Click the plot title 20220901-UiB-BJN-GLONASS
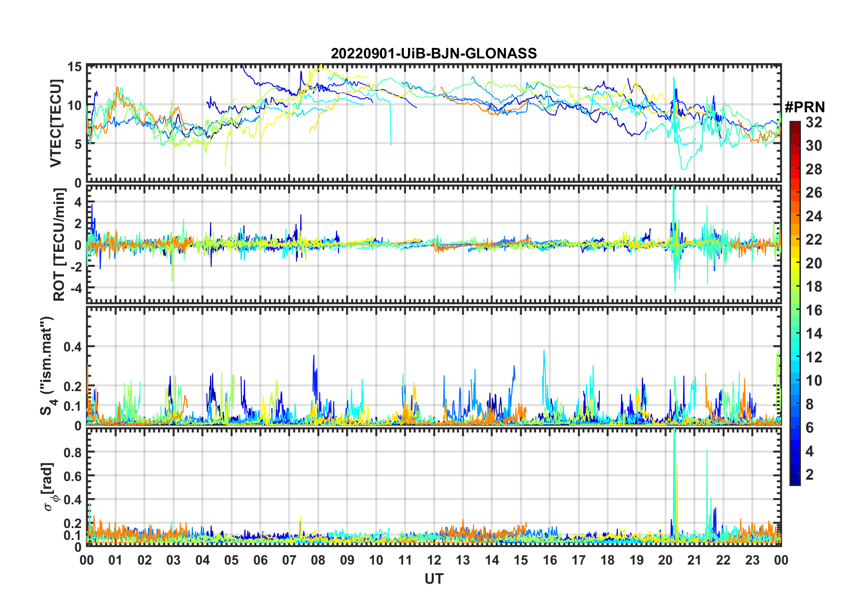 (434, 54)
